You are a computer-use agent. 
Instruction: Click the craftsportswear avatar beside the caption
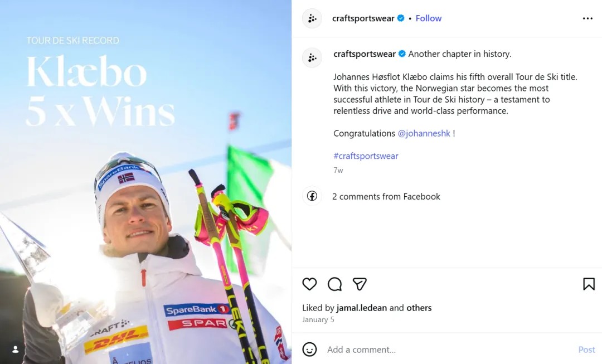pyautogui.click(x=312, y=57)
